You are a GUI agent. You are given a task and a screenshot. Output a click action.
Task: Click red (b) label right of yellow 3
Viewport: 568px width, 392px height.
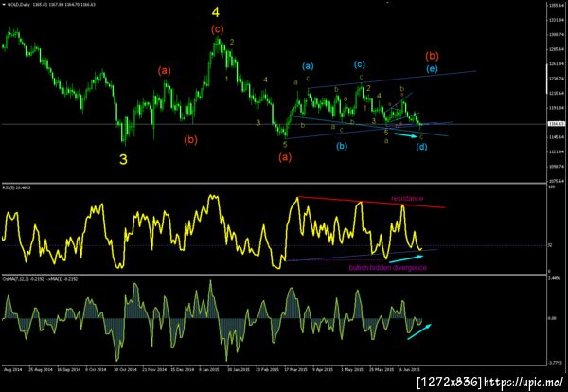pos(190,140)
